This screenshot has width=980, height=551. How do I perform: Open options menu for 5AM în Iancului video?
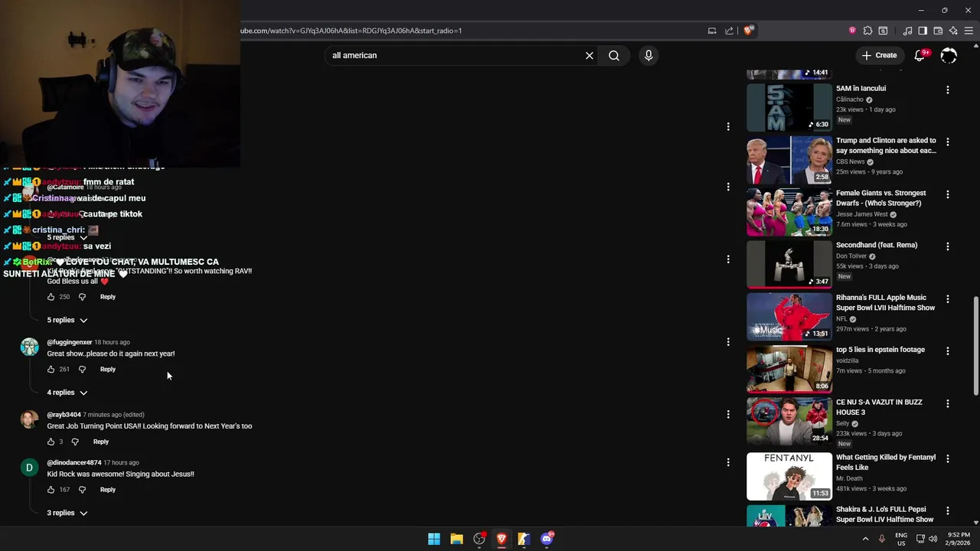click(x=948, y=90)
